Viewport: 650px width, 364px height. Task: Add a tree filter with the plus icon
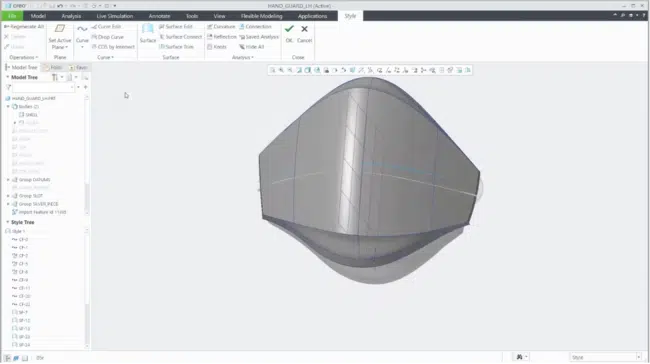(85, 87)
